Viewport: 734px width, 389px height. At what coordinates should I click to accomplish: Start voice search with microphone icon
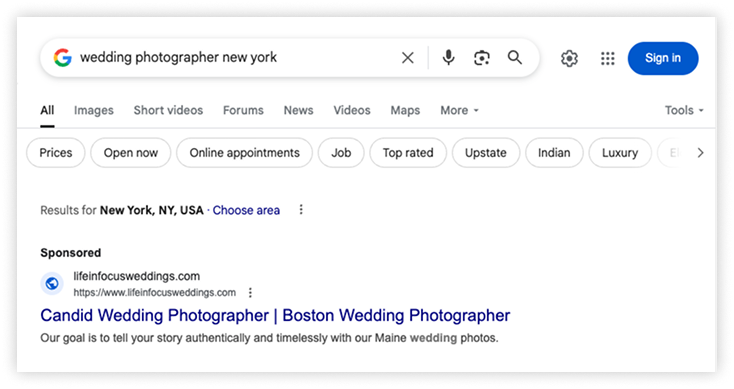[448, 58]
